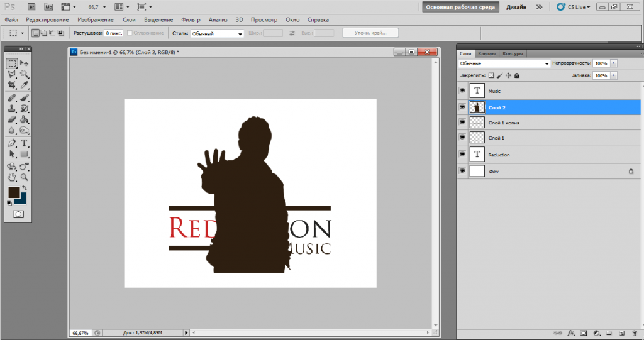
Task: Click the Растушевка feather input field
Action: [x=114, y=33]
